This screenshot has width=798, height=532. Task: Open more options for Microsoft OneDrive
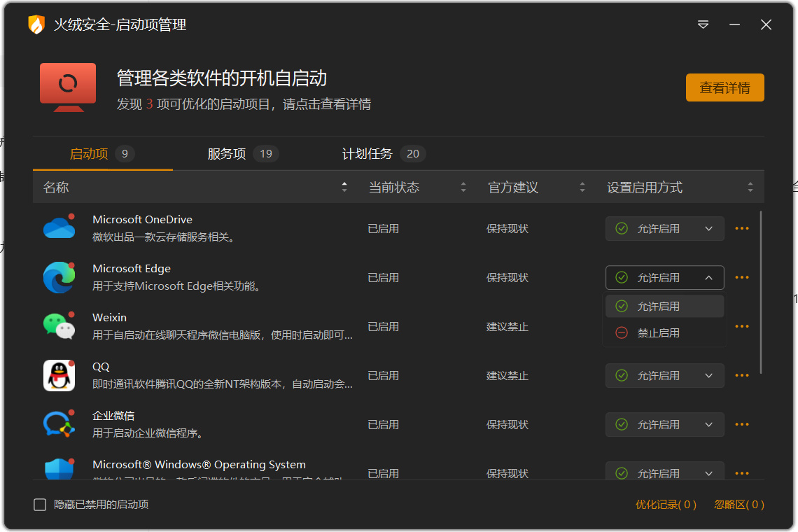pos(742,229)
